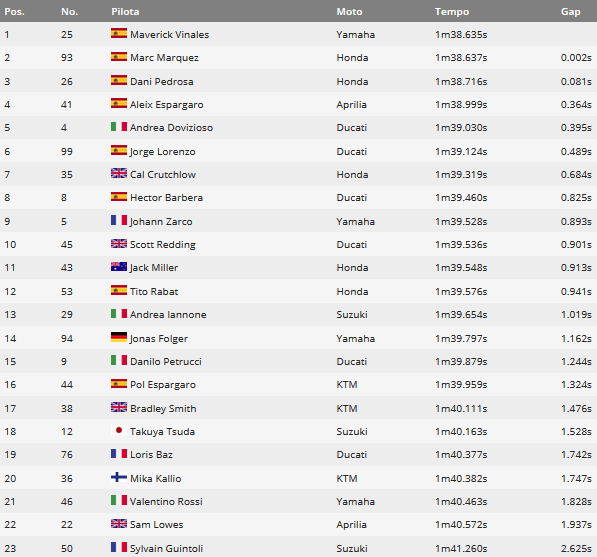Viewport: 597px width, 557px height.
Task: Select Sylvain Guintoli's gap value 2.625s
Action: (x=576, y=549)
